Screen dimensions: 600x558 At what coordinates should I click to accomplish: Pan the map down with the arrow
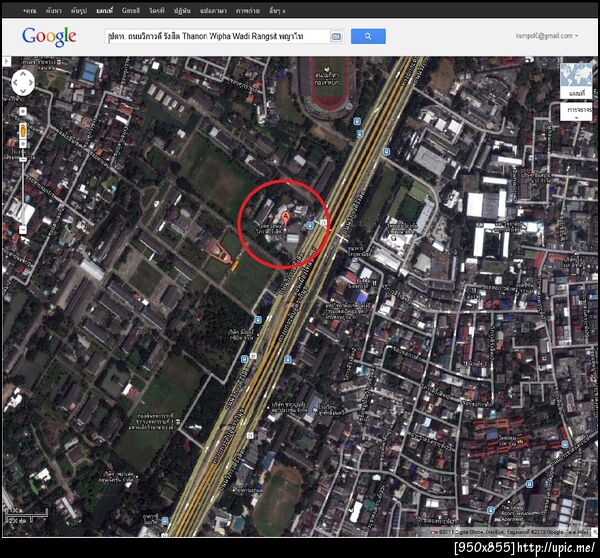coord(23,91)
